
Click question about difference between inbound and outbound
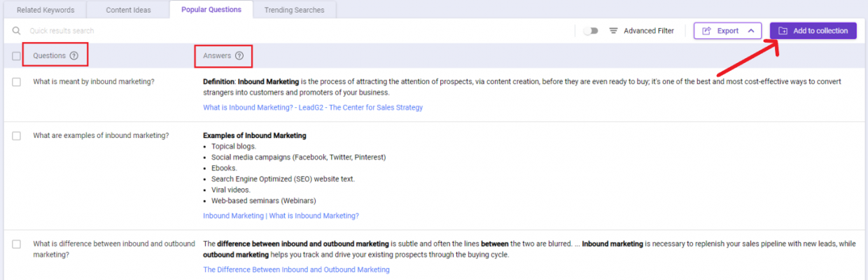(114, 248)
